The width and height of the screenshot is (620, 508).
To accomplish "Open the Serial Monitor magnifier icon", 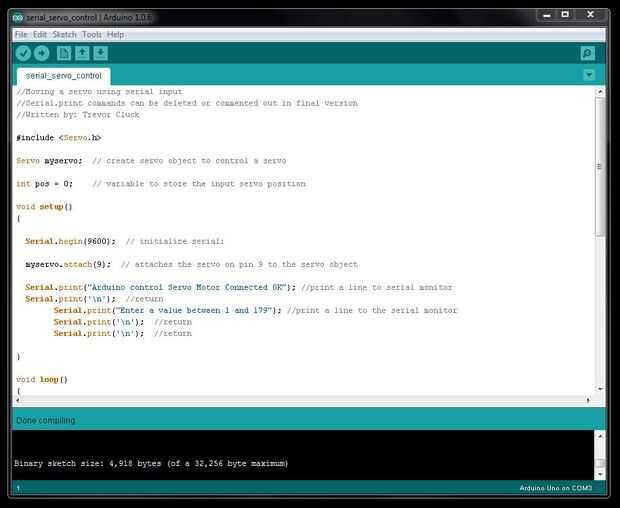I will [x=588, y=53].
